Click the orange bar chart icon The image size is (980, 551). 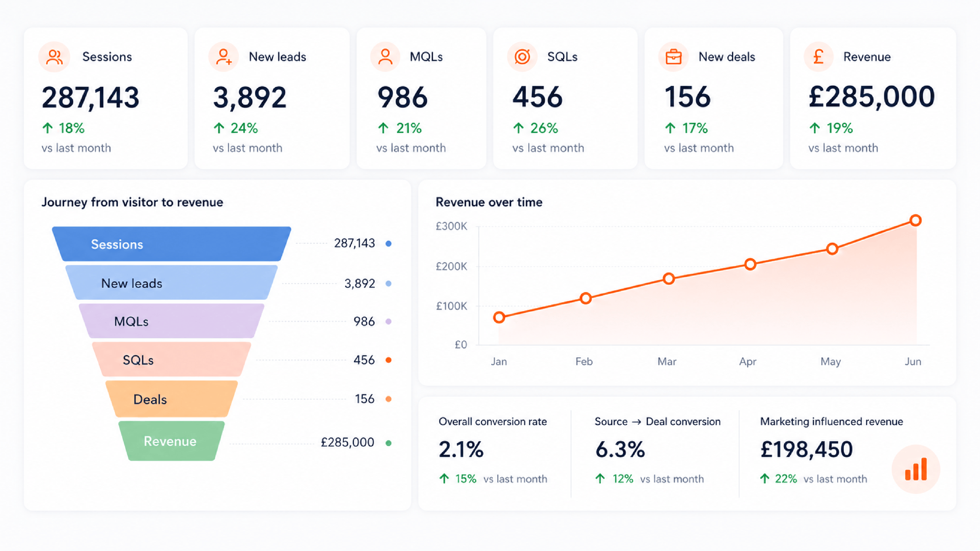click(x=916, y=469)
